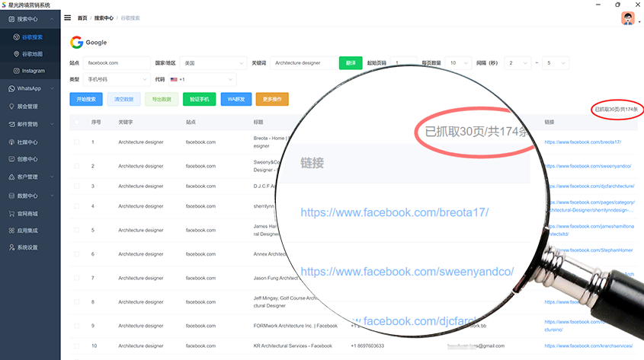Click the Google logo icon
The height and width of the screenshot is (360, 644).
pyautogui.click(x=76, y=42)
